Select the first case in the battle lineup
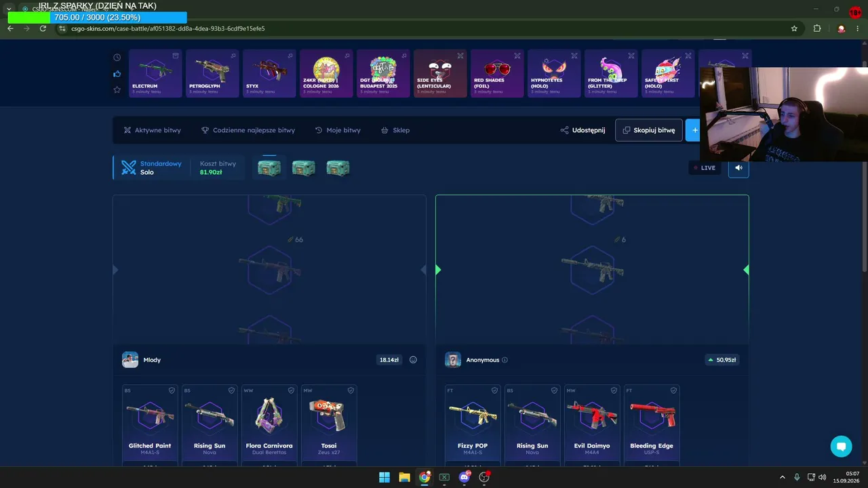This screenshot has height=488, width=868. 269,168
